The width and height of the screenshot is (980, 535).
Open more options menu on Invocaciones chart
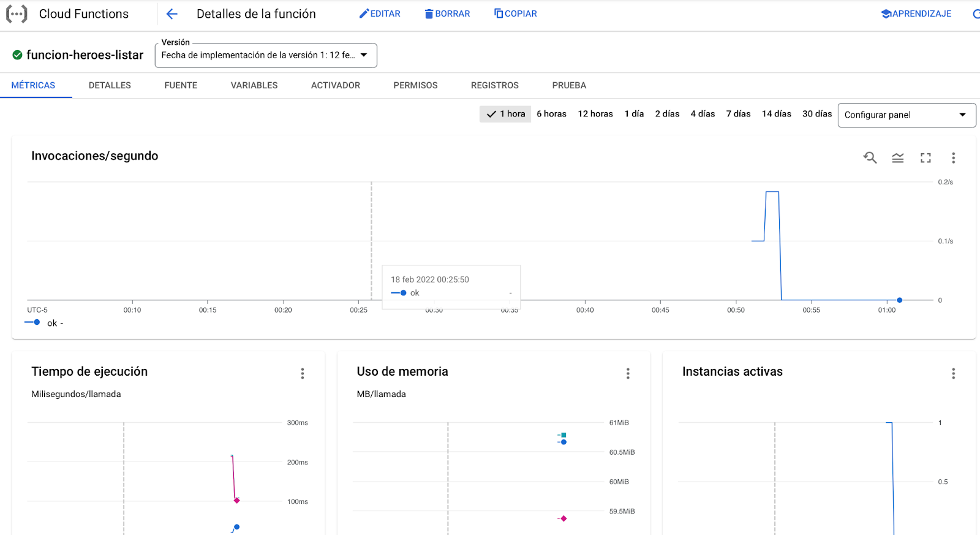pos(953,158)
